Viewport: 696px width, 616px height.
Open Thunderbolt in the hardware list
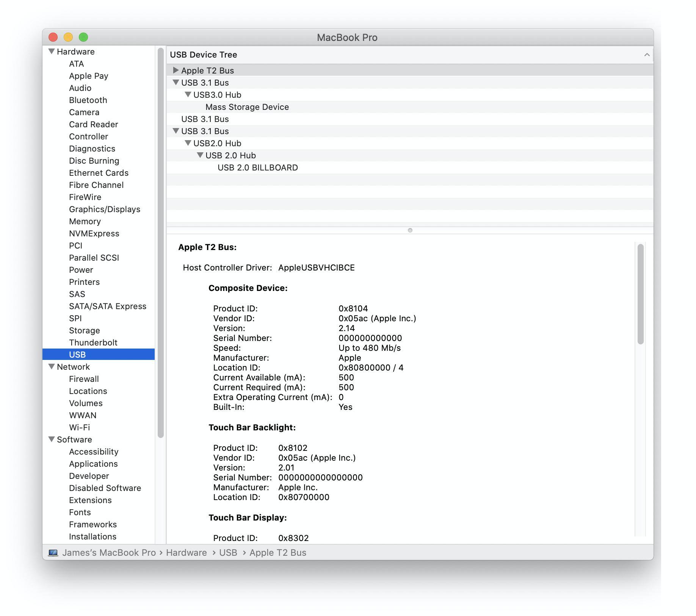(x=93, y=342)
